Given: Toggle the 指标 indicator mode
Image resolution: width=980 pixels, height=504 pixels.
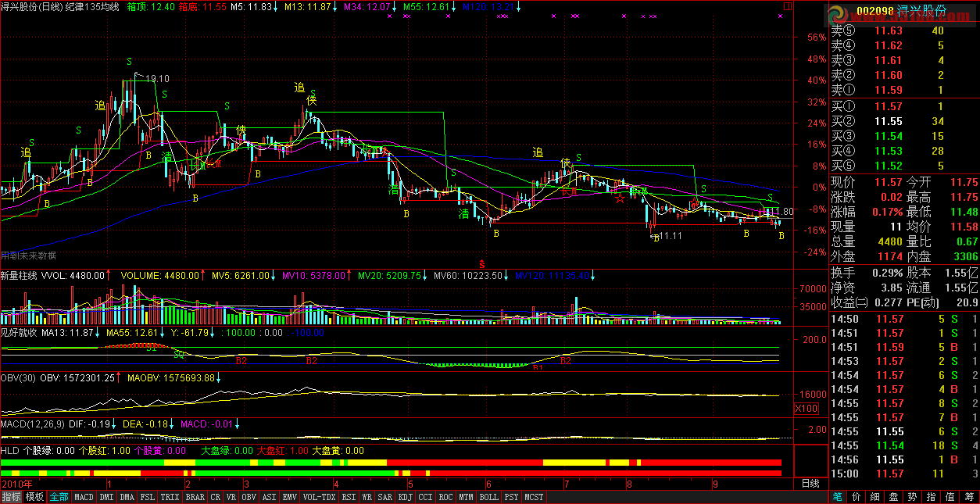Looking at the screenshot, I should [11, 497].
